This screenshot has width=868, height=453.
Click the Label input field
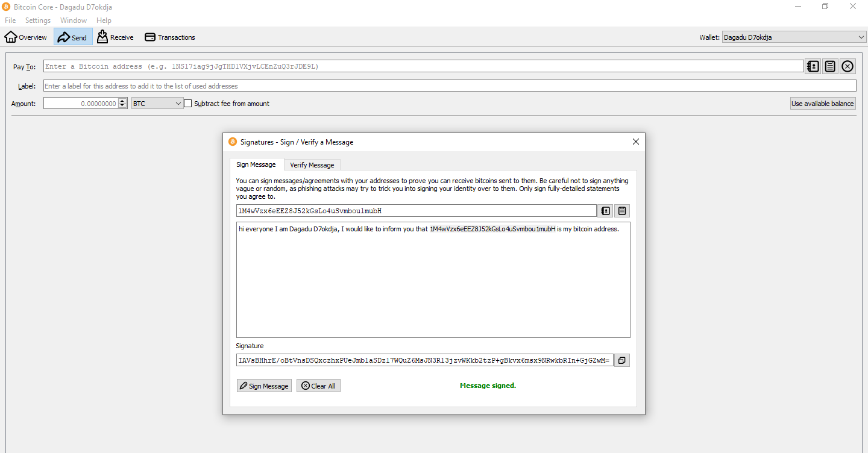click(450, 86)
